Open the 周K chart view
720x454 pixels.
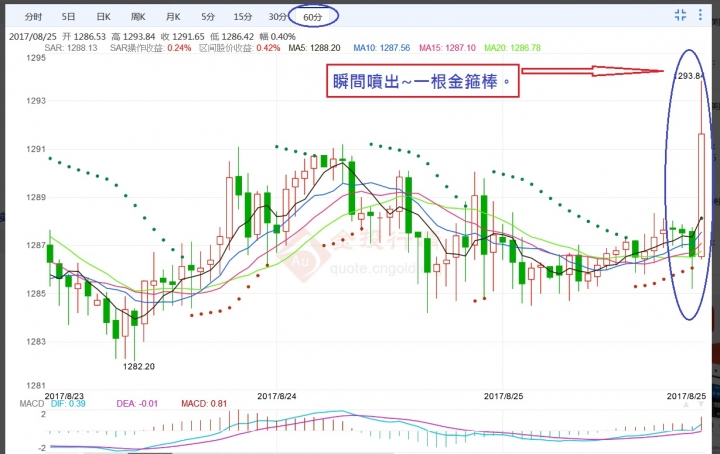[138, 17]
